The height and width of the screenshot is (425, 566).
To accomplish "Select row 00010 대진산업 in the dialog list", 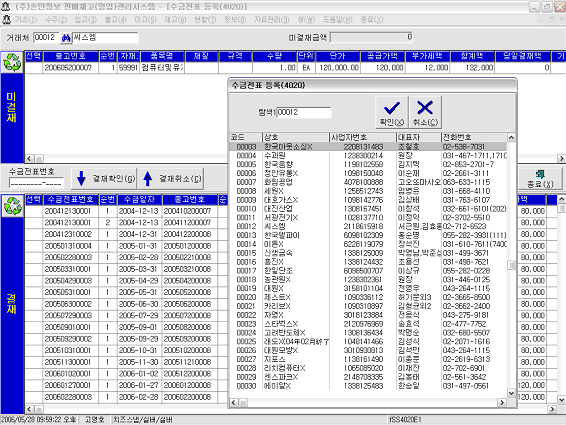I will (x=368, y=209).
